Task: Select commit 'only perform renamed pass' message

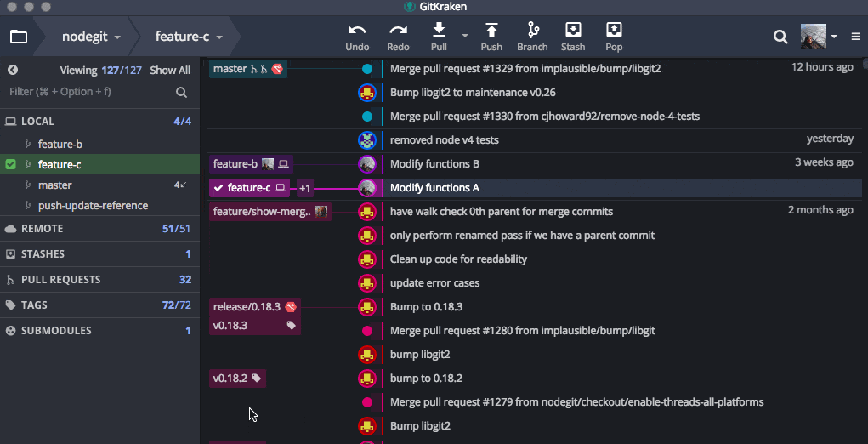Action: (522, 236)
